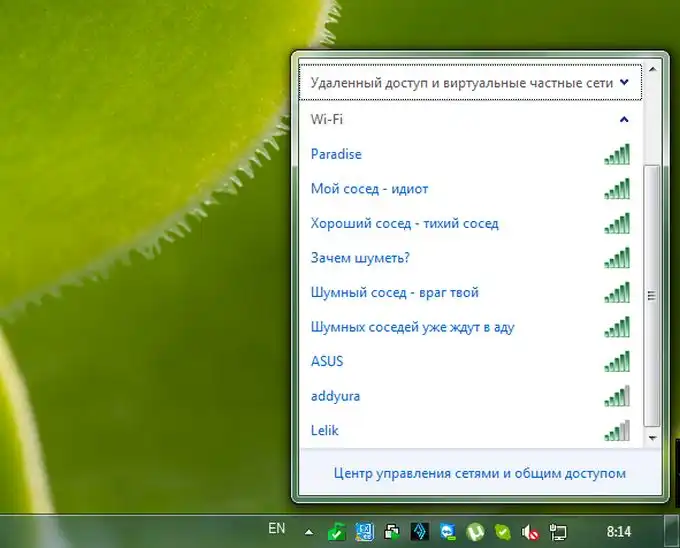Click the uTorrent tray icon
The height and width of the screenshot is (548, 680).
pos(477,531)
